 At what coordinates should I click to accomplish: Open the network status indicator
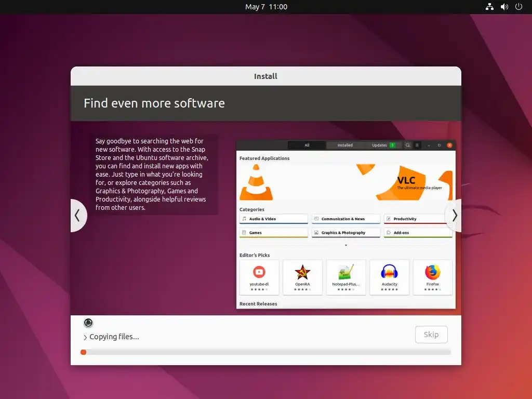489,7
